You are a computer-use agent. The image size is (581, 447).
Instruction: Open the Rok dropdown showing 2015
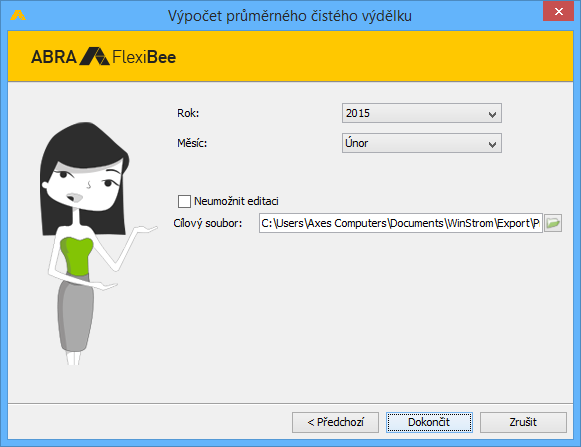click(x=422, y=113)
